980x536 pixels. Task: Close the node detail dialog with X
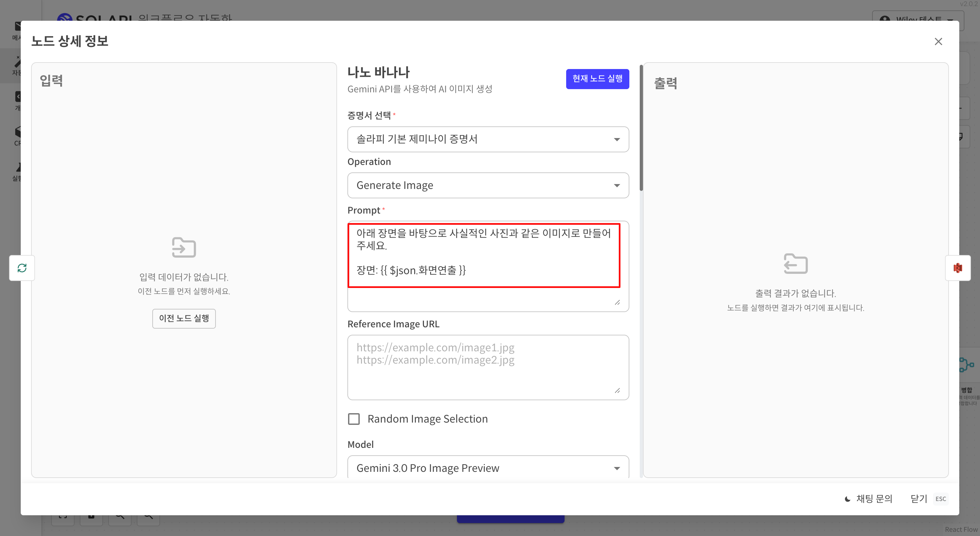(938, 41)
